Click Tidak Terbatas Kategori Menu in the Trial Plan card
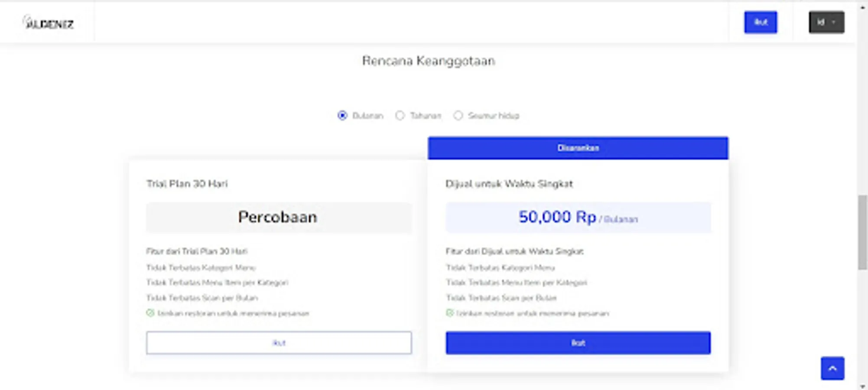The width and height of the screenshot is (868, 390). (x=201, y=268)
